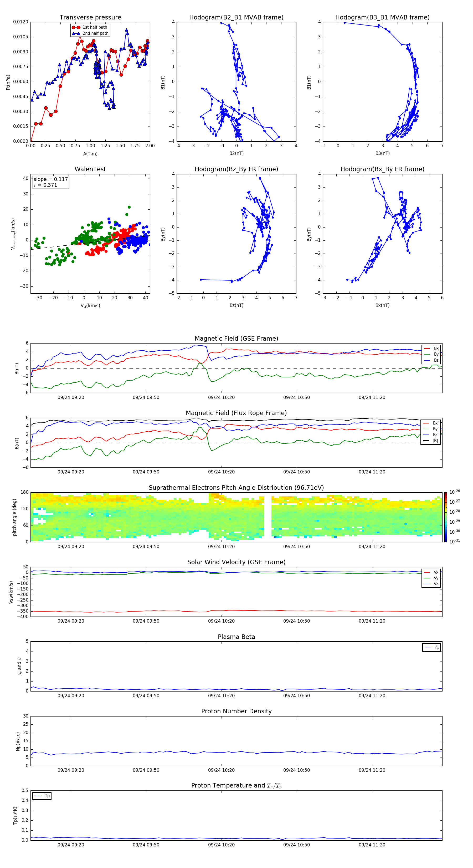Select the Bz' entry in Flux Rope legend
The image size is (473, 868).
coord(431,435)
